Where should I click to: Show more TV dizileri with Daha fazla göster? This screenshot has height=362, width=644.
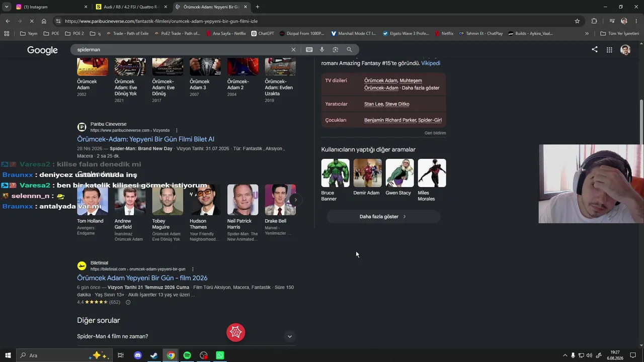pos(421,88)
